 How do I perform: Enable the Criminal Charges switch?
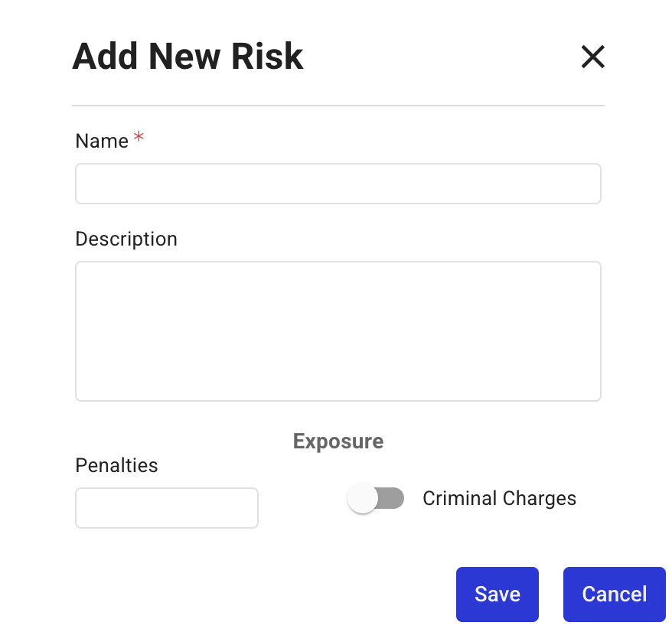(375, 499)
